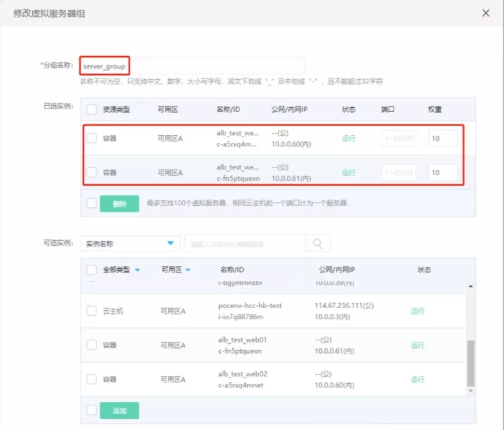Screen dimensions: 504x430
Task: Click the 端口 column header
Action: click(x=388, y=109)
